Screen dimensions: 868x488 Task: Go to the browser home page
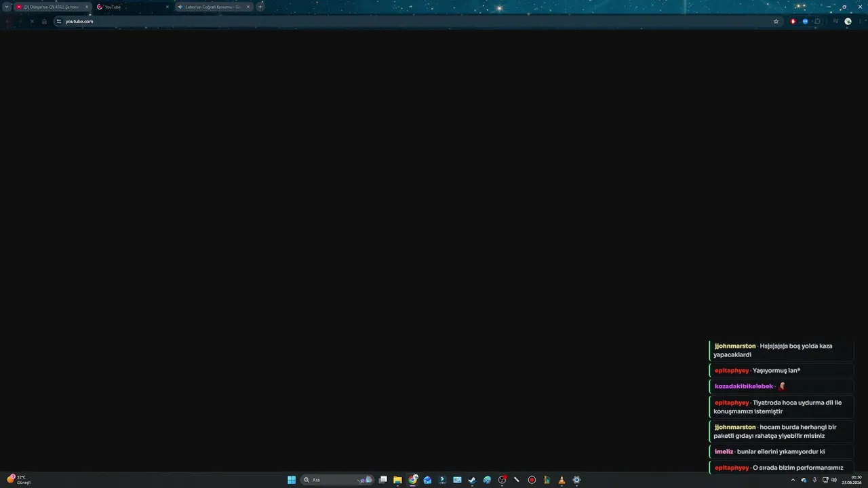(x=45, y=21)
